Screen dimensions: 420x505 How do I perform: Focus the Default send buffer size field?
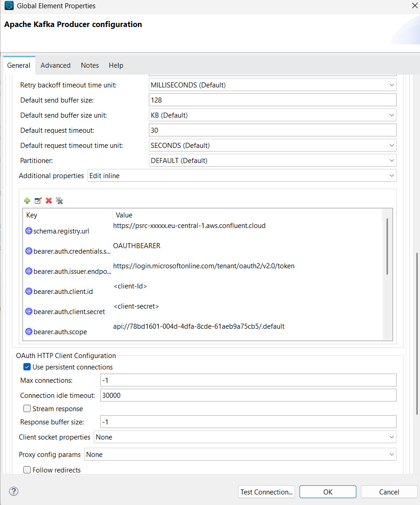tap(273, 100)
